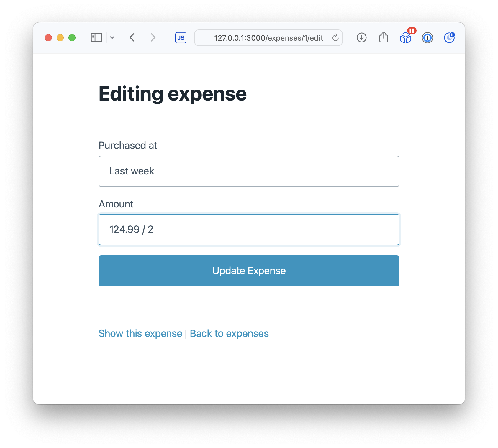The image size is (498, 448).
Task: Click the "Amount" label text
Action: 116,204
